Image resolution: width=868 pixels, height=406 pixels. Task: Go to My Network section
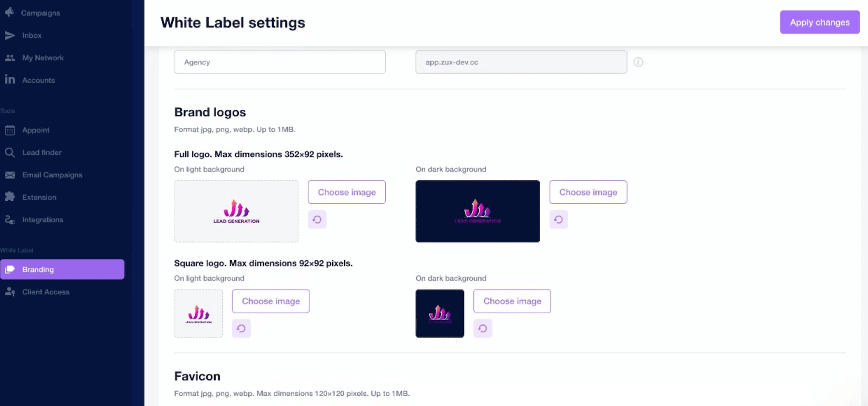coord(42,58)
